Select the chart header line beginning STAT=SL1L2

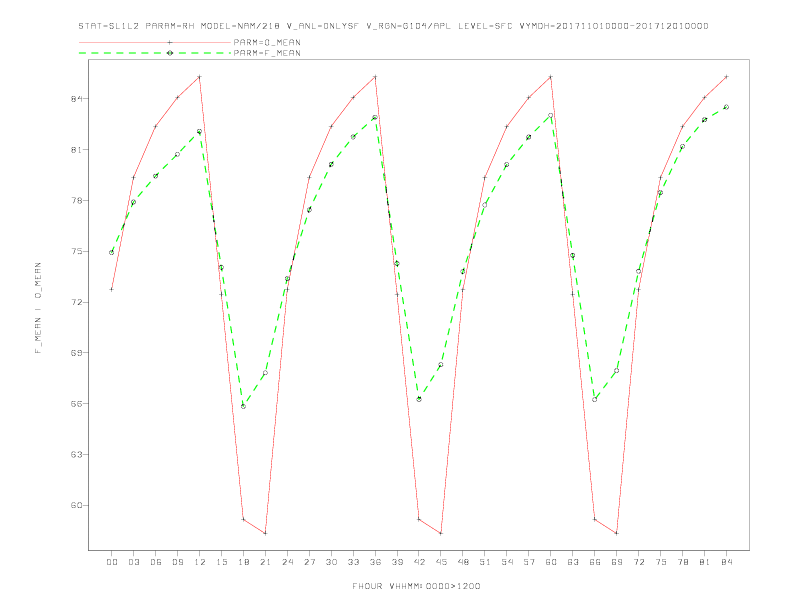click(393, 26)
